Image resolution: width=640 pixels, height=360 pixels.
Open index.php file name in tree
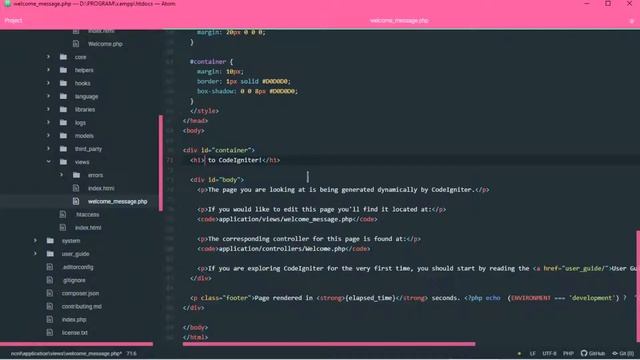(74, 320)
